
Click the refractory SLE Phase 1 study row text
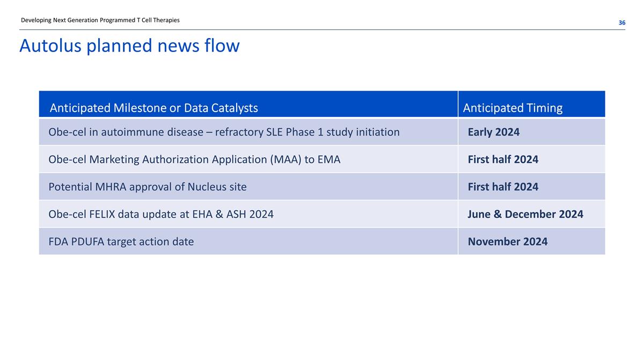tap(224, 132)
